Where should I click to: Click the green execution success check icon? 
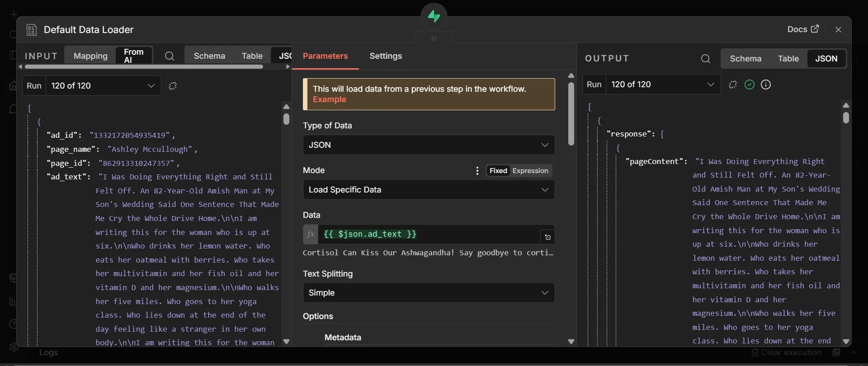point(750,84)
